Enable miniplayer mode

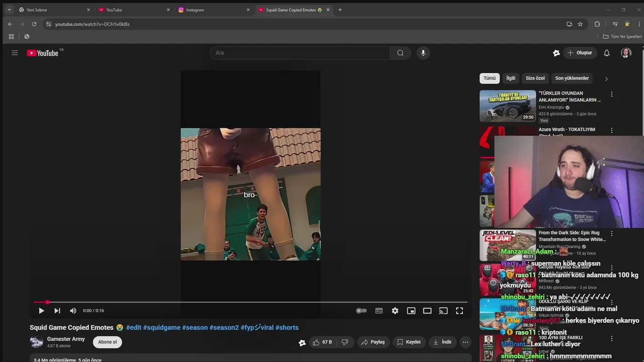tap(411, 311)
